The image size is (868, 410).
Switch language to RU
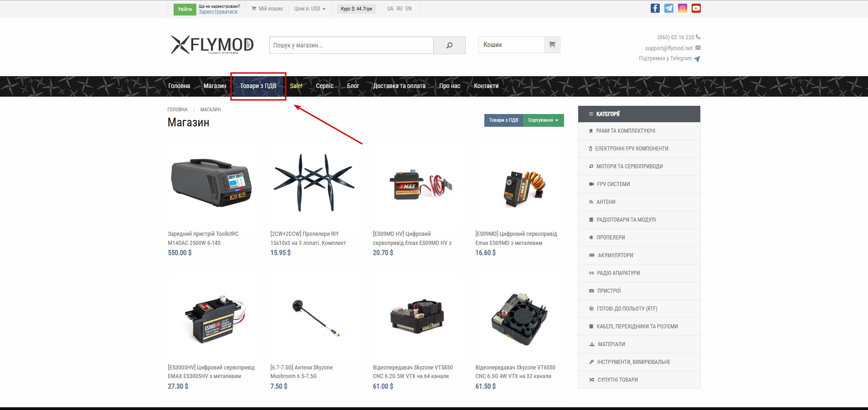(x=399, y=9)
